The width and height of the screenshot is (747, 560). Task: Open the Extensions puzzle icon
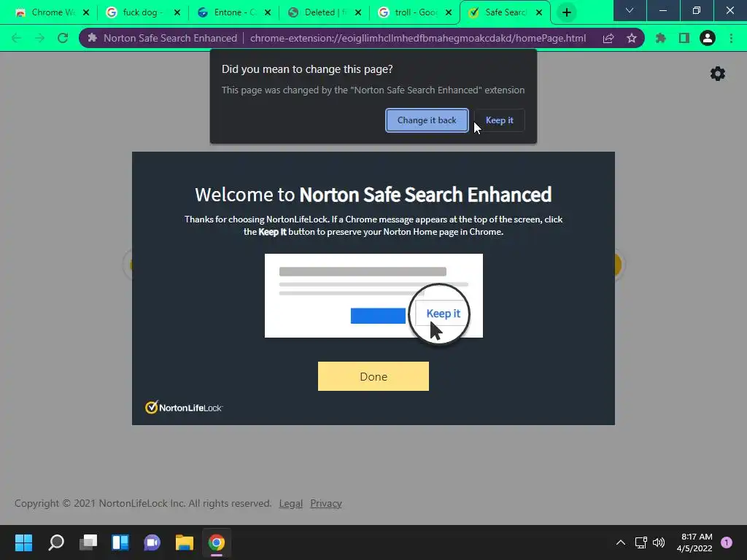[x=661, y=38]
